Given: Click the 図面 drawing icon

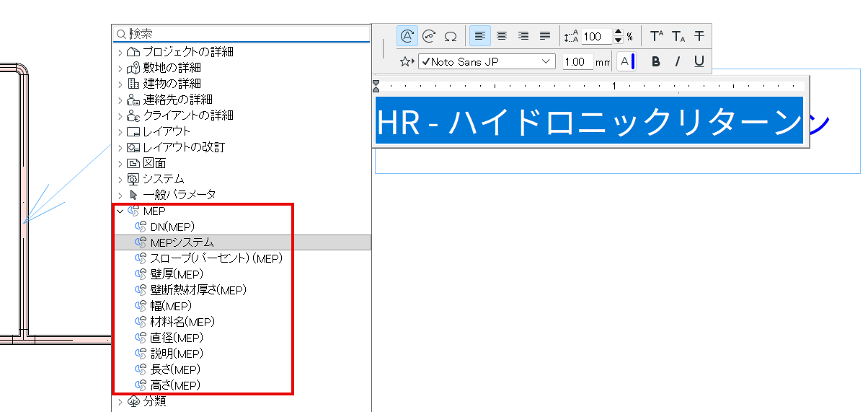Looking at the screenshot, I should 133,163.
